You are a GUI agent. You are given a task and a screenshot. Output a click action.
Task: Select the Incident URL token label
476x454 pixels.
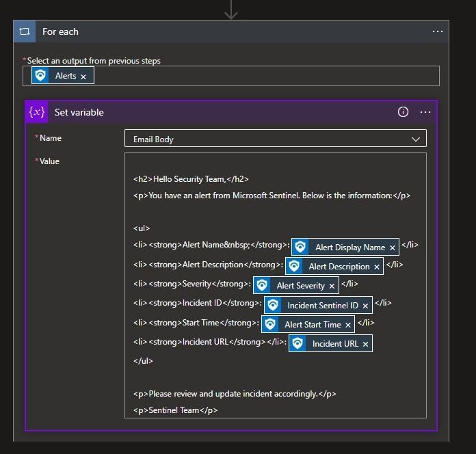(335, 343)
